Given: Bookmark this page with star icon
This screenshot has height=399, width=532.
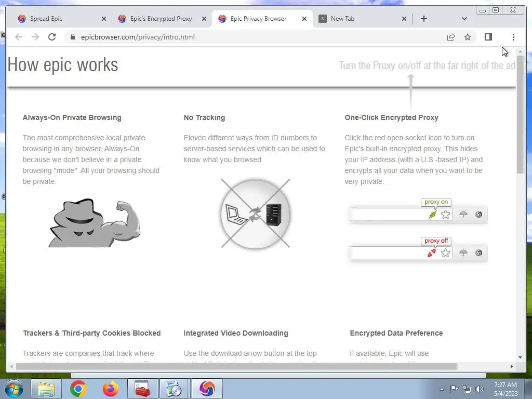Looking at the screenshot, I should (x=468, y=37).
